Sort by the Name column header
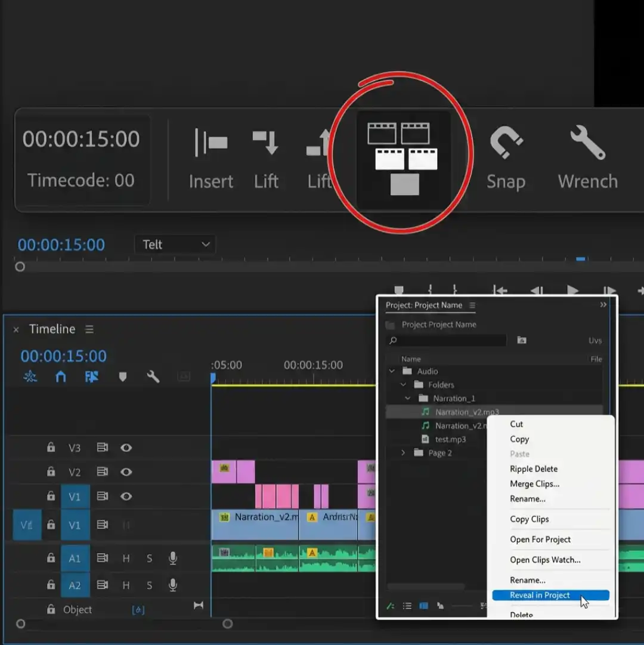 click(x=411, y=359)
